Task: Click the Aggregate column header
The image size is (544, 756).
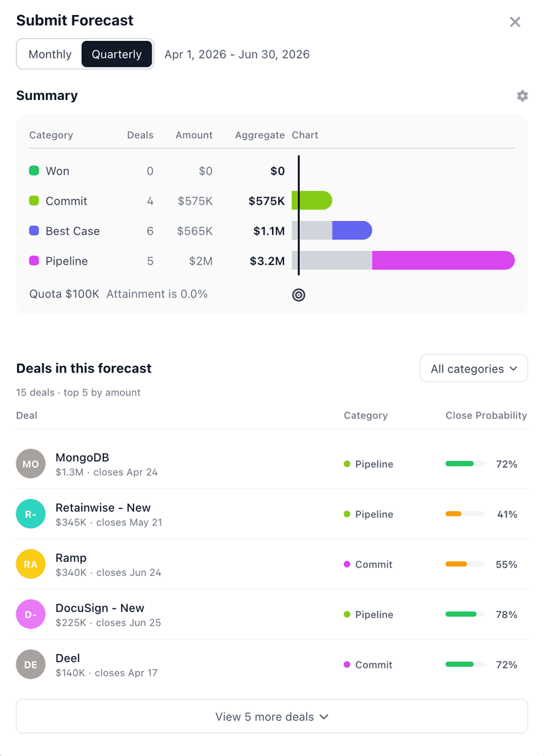Action: [x=260, y=135]
